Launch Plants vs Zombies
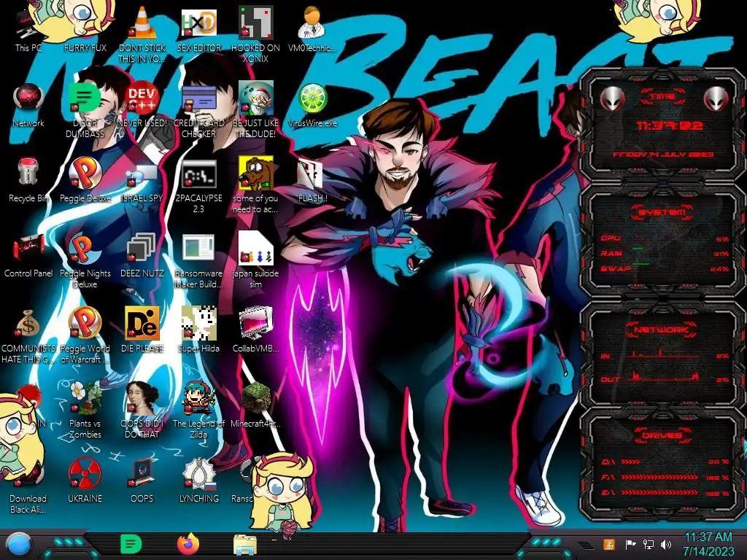This screenshot has width=747, height=560. point(85,411)
